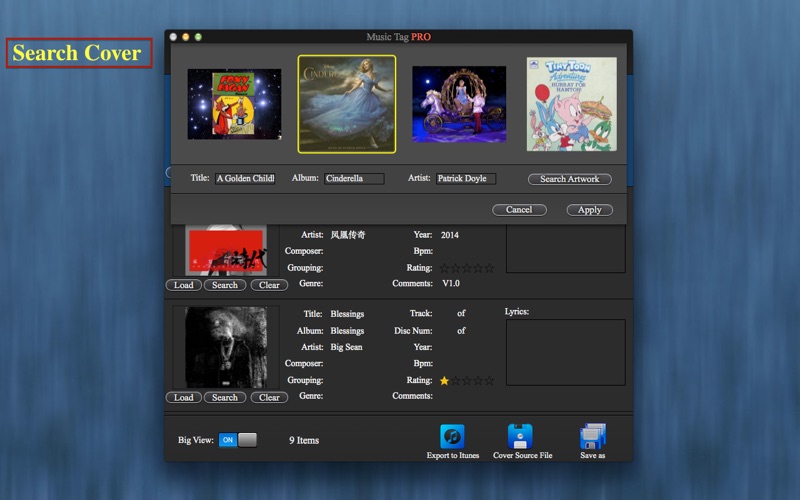Click the Search Artwork button
Image resolution: width=800 pixels, height=500 pixels.
point(569,179)
